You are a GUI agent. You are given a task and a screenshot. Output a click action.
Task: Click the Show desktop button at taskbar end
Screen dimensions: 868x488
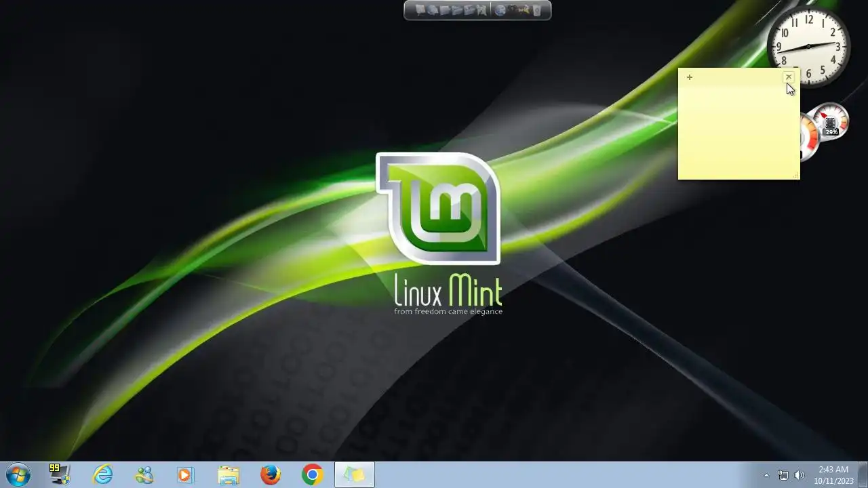(x=863, y=475)
